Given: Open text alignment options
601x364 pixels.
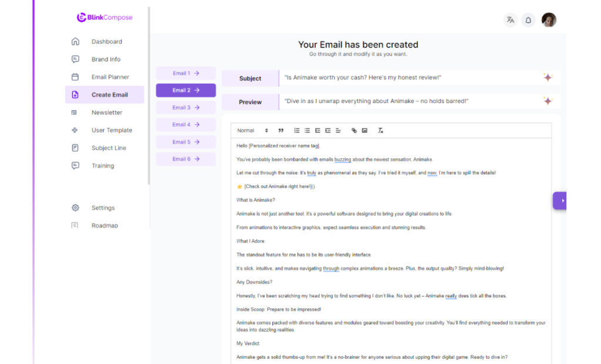Looking at the screenshot, I should point(338,131).
